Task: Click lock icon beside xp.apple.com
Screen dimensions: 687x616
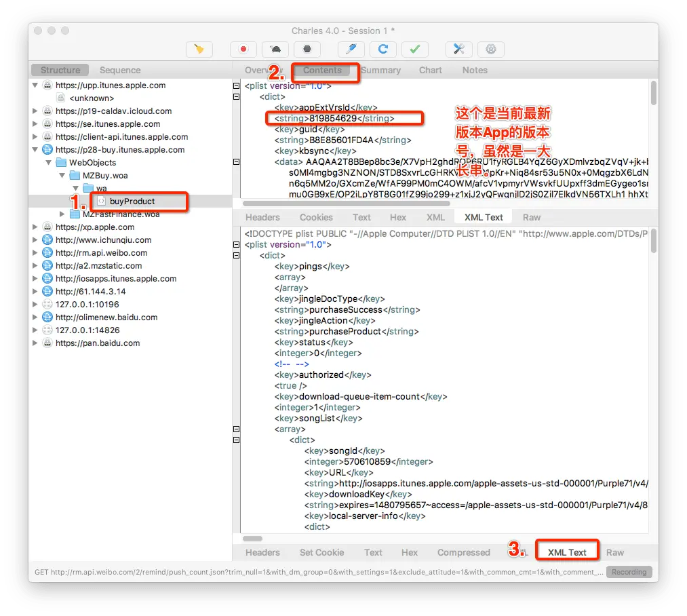Action: (47, 227)
